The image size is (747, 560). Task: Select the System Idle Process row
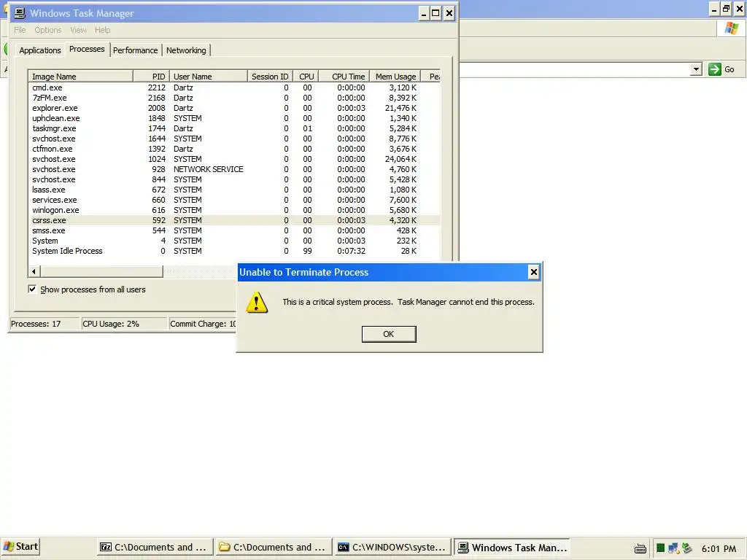point(234,251)
